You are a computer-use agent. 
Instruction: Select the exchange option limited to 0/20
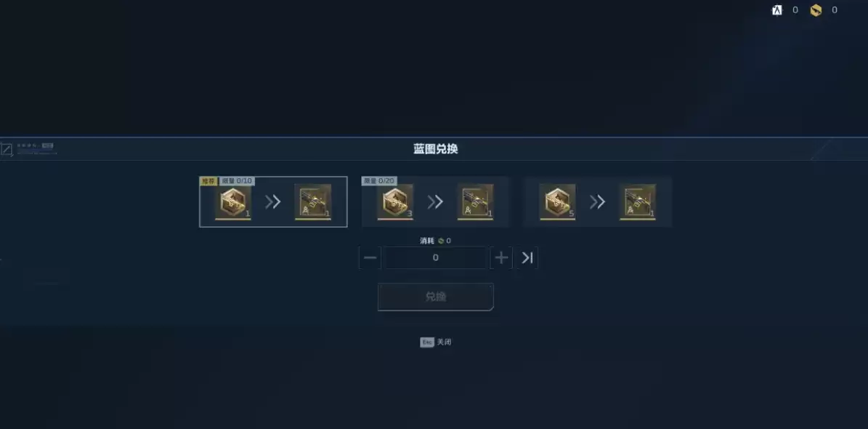point(435,201)
